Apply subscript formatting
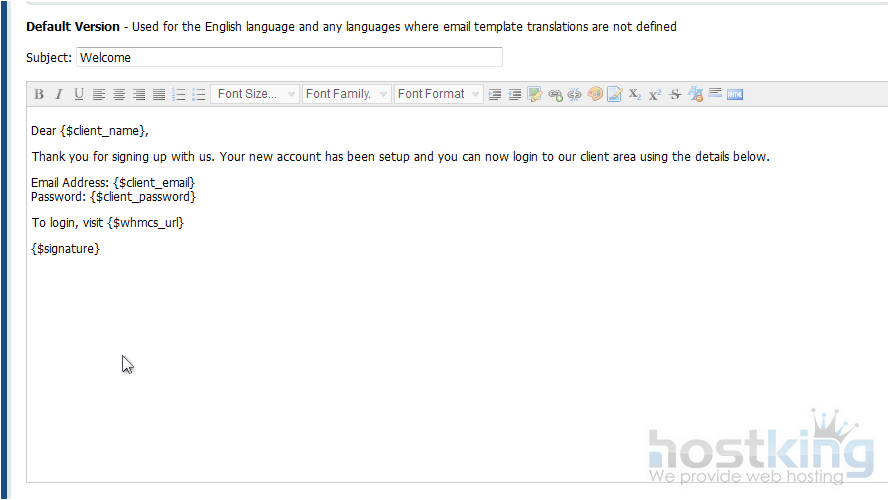889x500 pixels. [x=635, y=94]
